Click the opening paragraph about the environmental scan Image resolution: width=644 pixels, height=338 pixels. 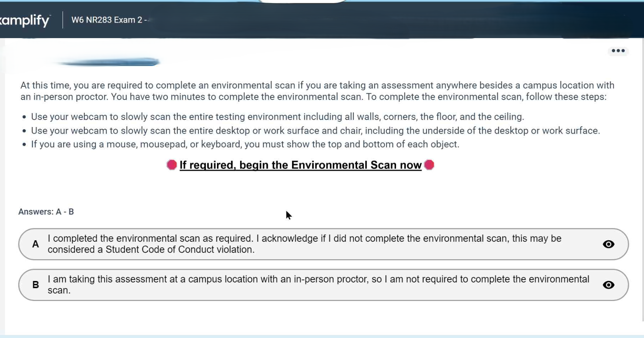click(x=317, y=91)
